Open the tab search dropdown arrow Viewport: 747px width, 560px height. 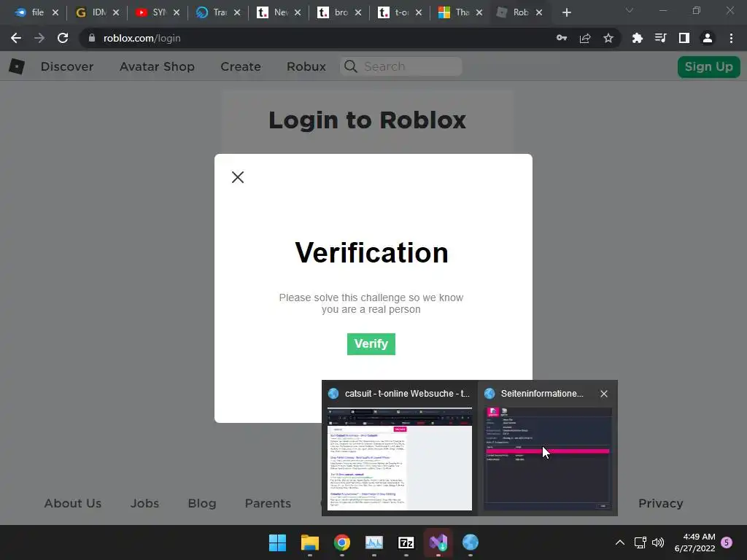click(x=630, y=10)
